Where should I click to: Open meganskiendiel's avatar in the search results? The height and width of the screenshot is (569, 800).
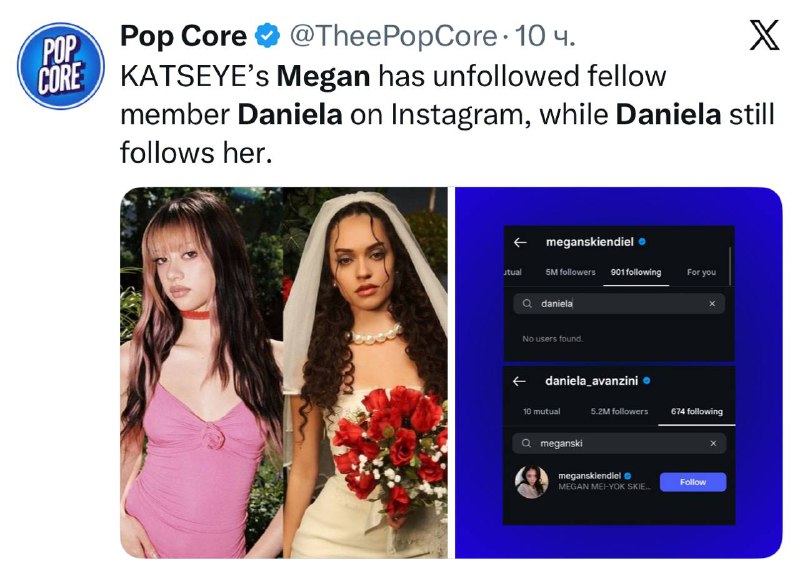point(531,482)
